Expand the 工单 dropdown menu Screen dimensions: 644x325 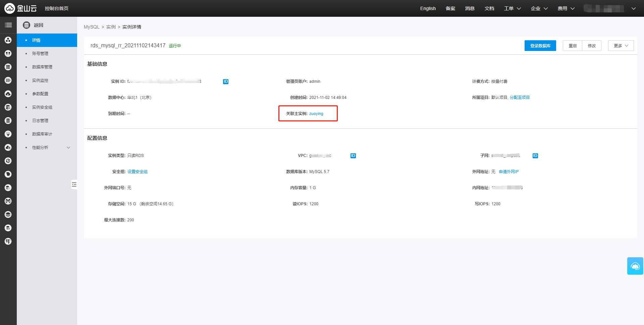click(512, 8)
